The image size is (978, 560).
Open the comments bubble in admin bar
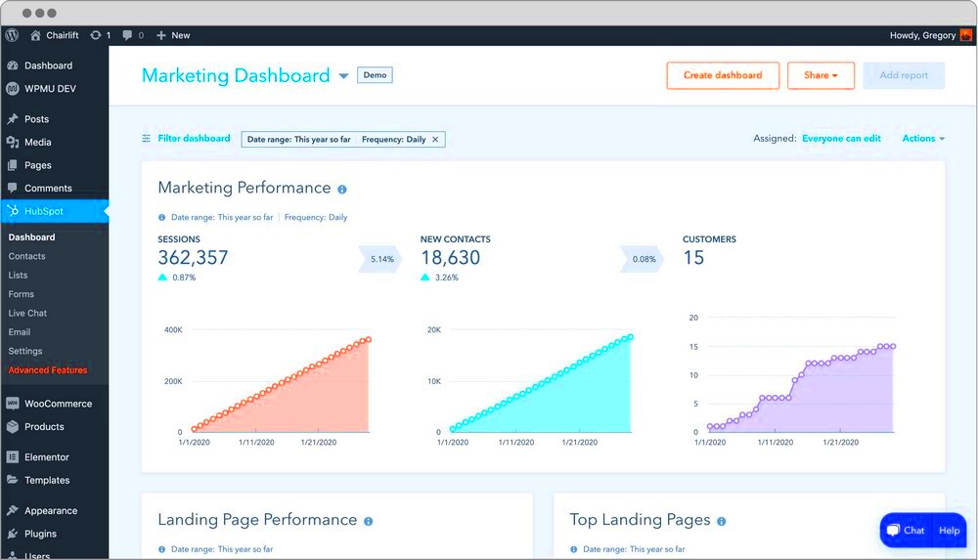tap(127, 35)
